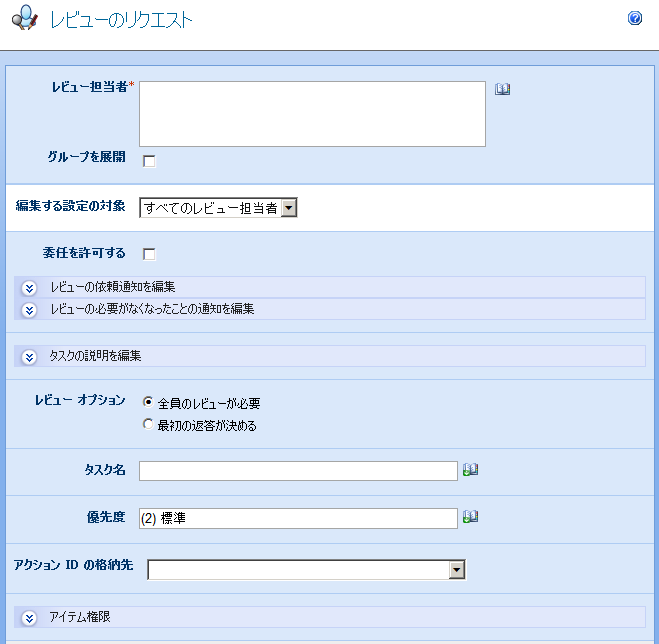Click the lookup icon beside タスク名 field

[470, 469]
